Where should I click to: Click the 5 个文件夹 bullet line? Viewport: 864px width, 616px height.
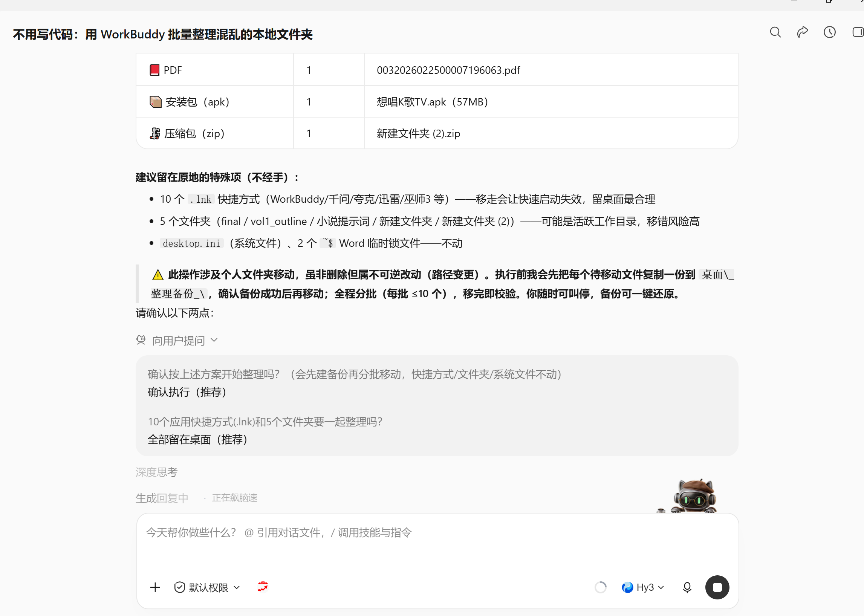430,221
